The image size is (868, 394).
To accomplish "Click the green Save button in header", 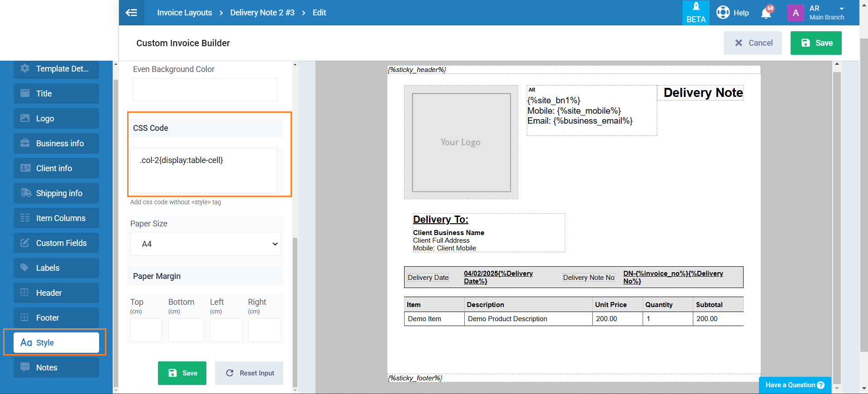I will [816, 43].
